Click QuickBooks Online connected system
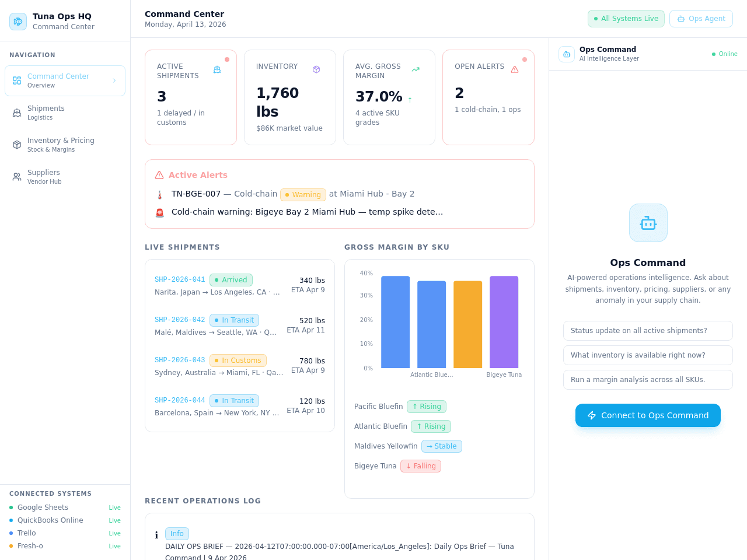This screenshot has width=747, height=560. coord(65,520)
